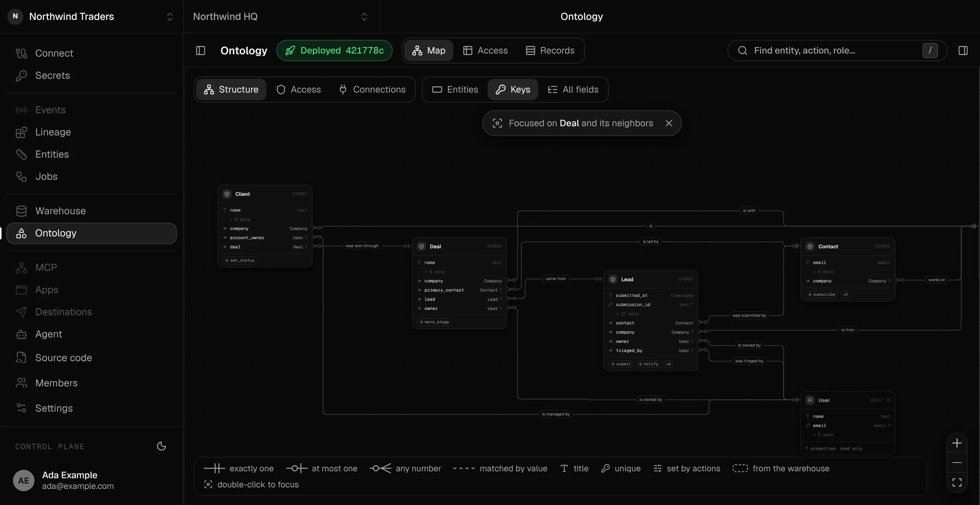Switch to the Map view tab
The width and height of the screenshot is (980, 505).
click(429, 50)
